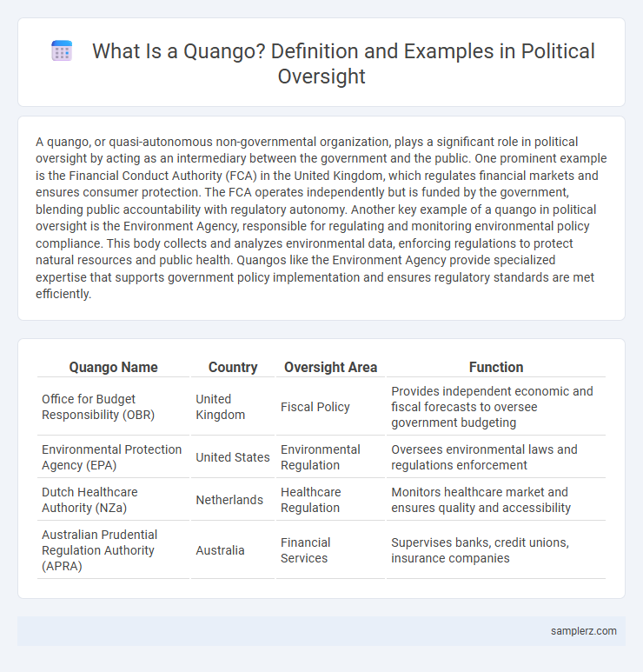The width and height of the screenshot is (643, 672).
Task: Click 'Oversees environmental laws and regulations enforcement'
Action: (x=496, y=457)
